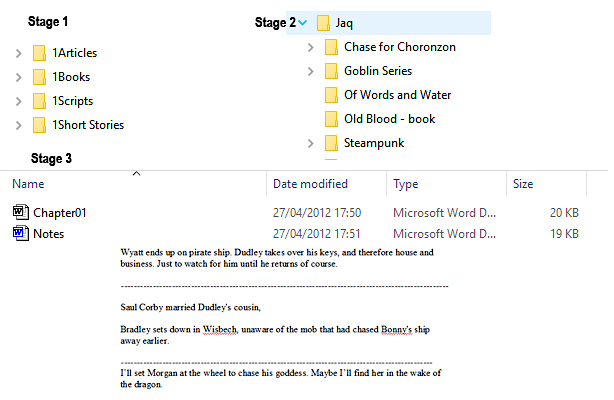
Task: Select the Chapter01 file name
Action: (x=61, y=213)
